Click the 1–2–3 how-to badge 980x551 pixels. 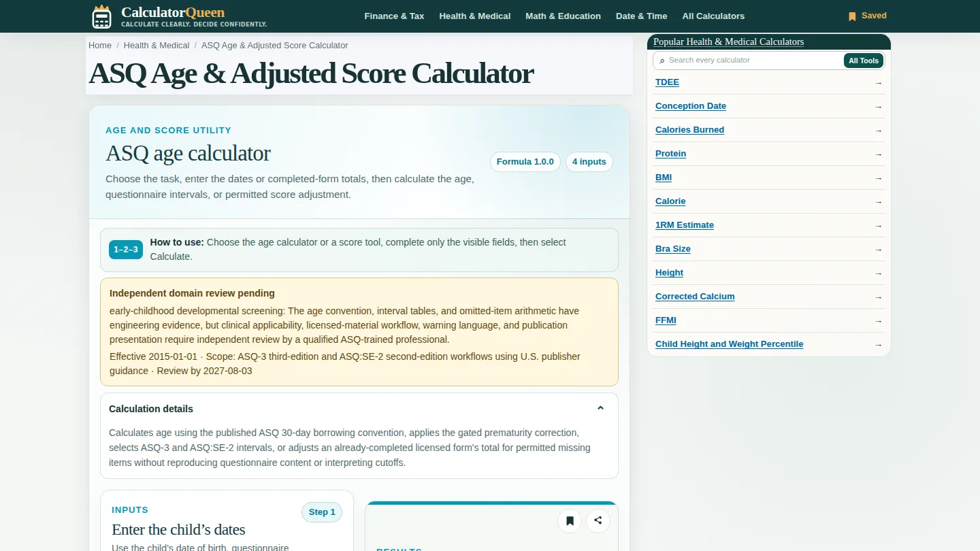tap(126, 250)
